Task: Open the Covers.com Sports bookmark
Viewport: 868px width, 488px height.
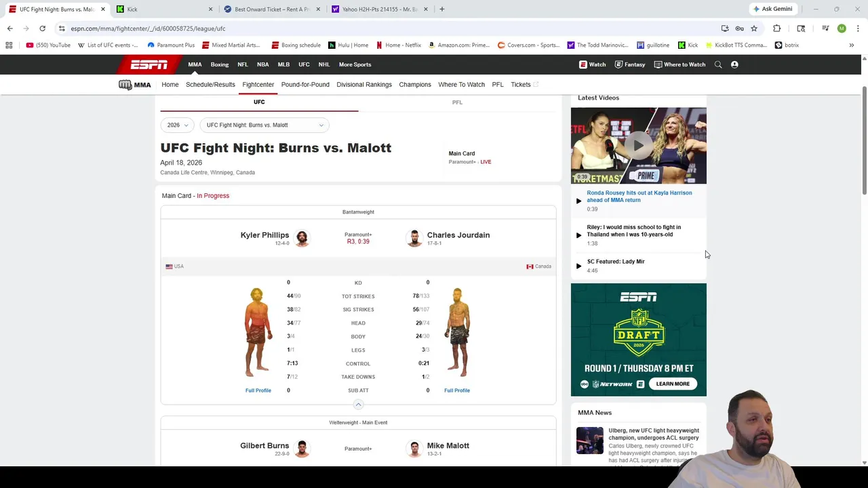Action: click(528, 45)
